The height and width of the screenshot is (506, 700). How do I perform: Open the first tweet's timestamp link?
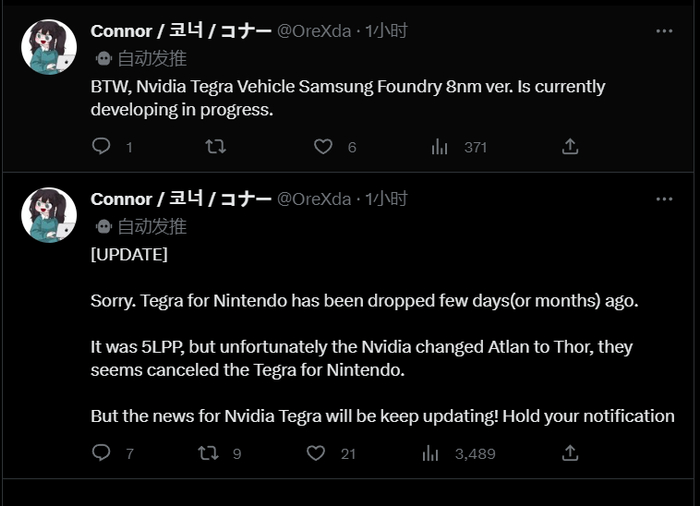point(386,31)
